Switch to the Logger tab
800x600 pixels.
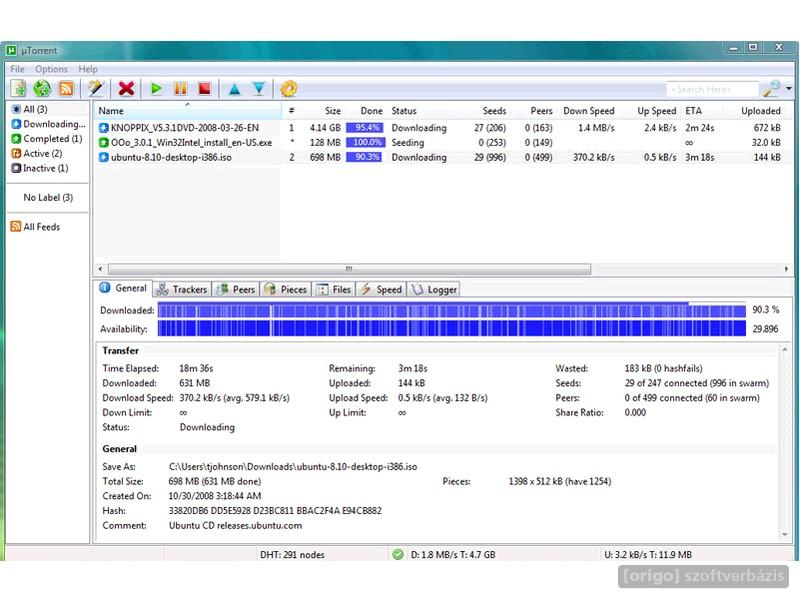[434, 290]
